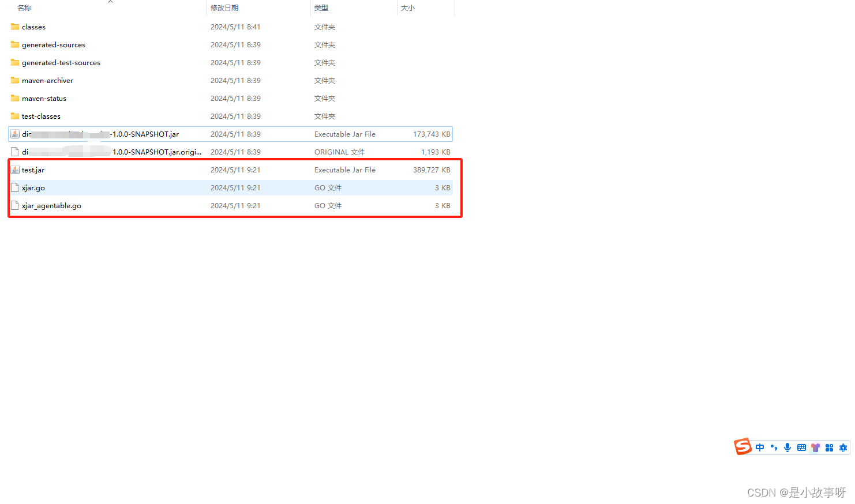Click the generated-test-sources folder icon
This screenshot has height=504, width=855.
coord(15,62)
